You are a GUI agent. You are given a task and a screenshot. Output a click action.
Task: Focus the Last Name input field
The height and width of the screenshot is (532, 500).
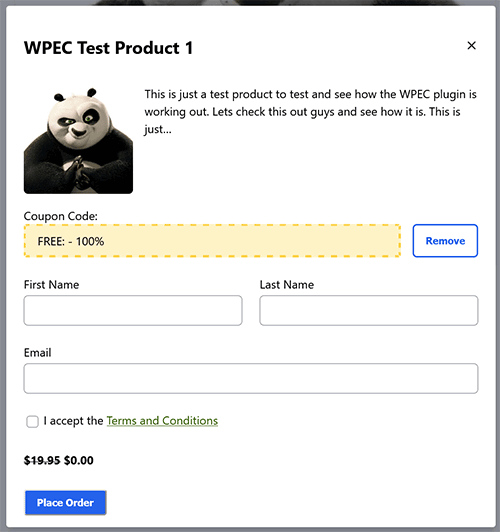(x=369, y=310)
